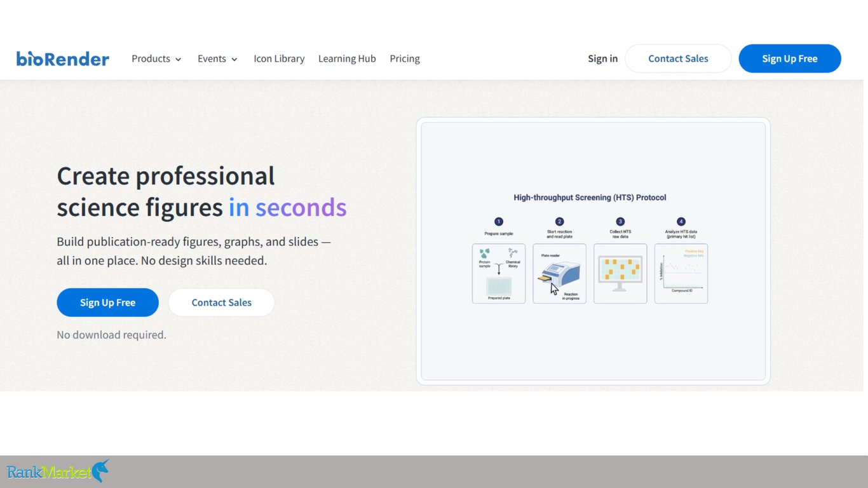Click the 'No download required.' text
868x488 pixels.
[111, 335]
